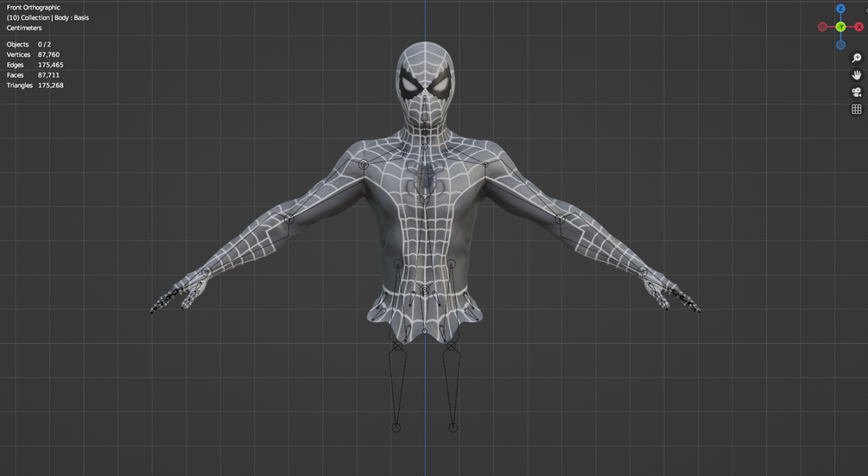Click the Edges "175,465" statistic

pos(50,65)
